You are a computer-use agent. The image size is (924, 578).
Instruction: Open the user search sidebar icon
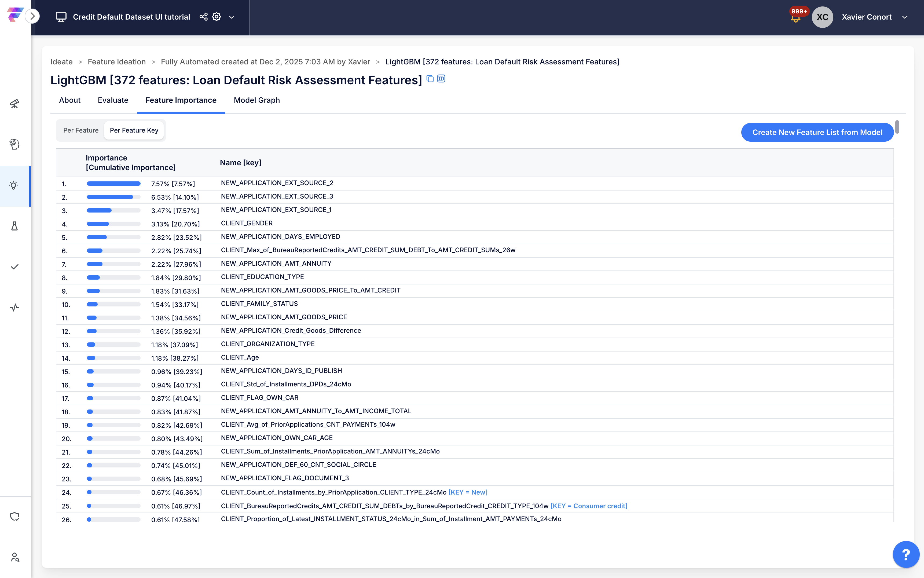coord(14,557)
